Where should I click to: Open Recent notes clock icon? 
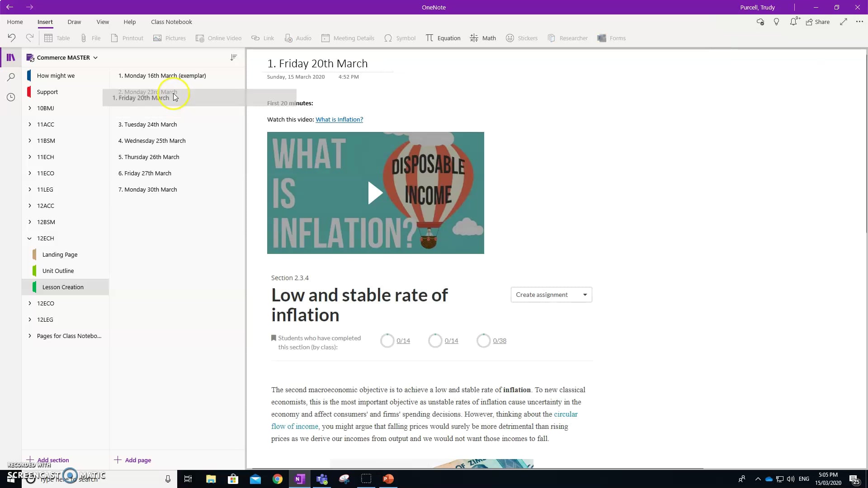tap(11, 97)
